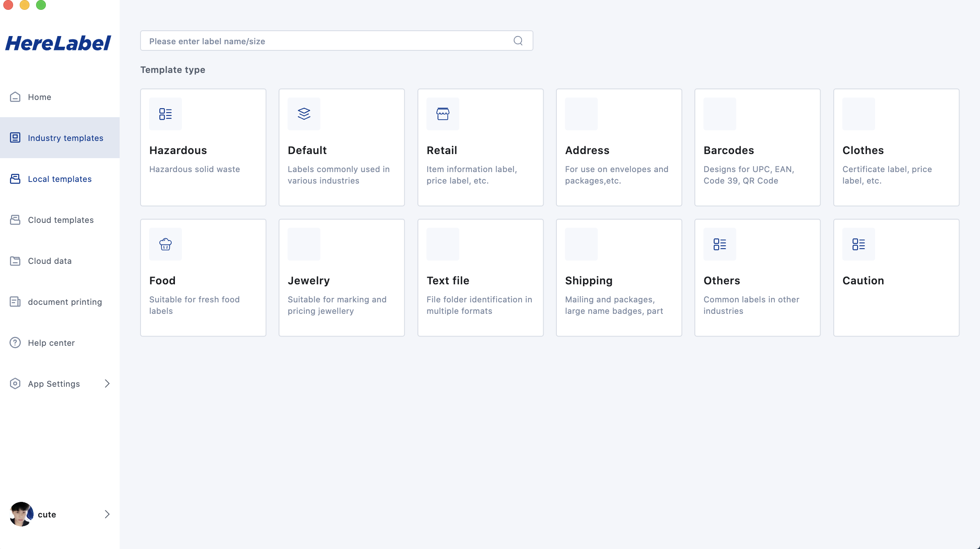Viewport: 980px width, 549px height.
Task: Click the Food cupcake icon
Action: click(x=166, y=244)
